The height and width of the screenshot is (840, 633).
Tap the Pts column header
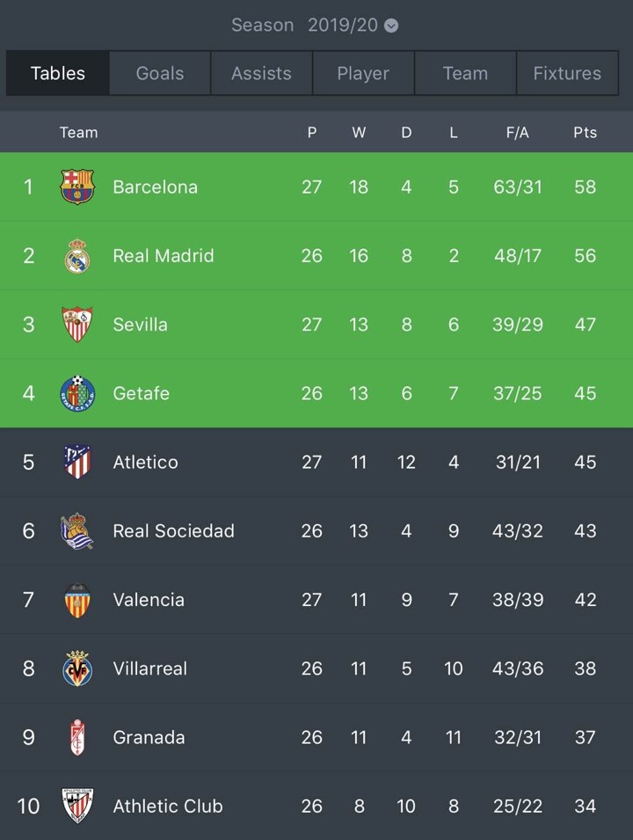[585, 133]
